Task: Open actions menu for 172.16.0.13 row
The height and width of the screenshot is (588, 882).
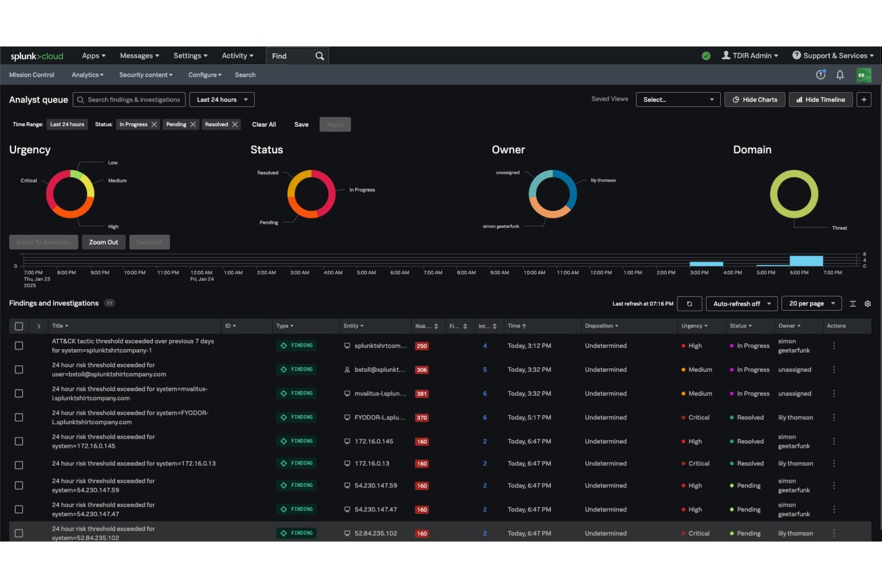Action: tap(834, 463)
